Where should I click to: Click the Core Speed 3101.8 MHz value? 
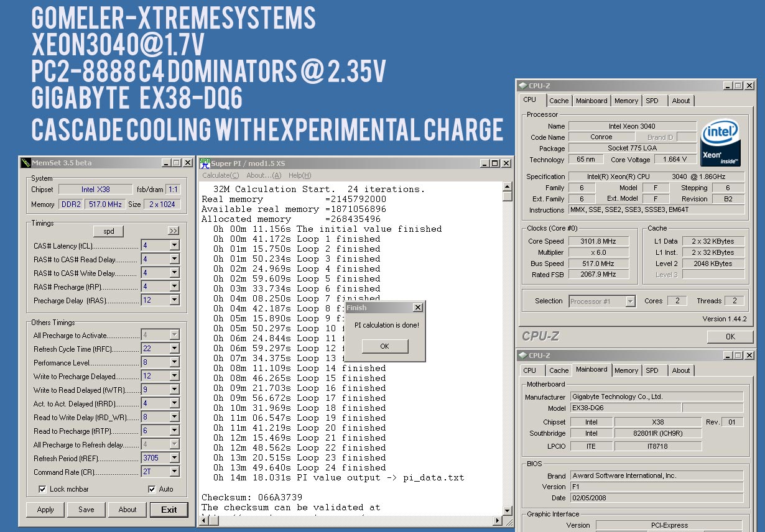pyautogui.click(x=598, y=241)
